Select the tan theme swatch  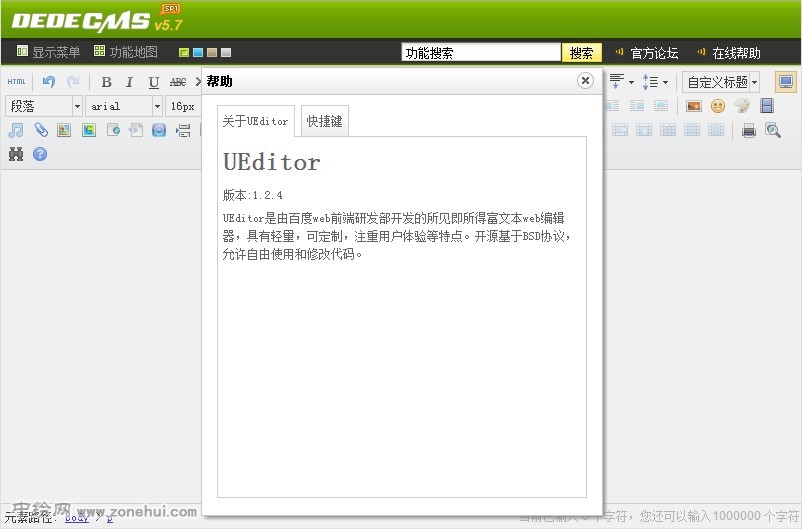coord(212,52)
